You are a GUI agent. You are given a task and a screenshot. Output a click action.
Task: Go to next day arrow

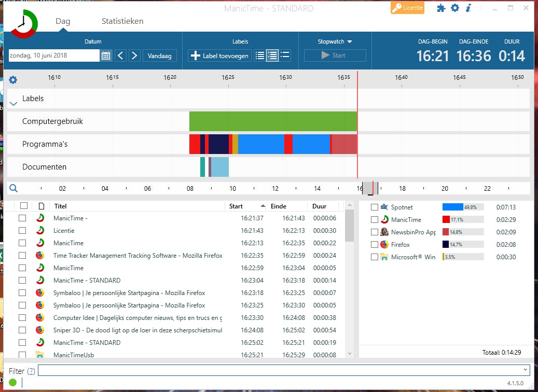coord(134,55)
